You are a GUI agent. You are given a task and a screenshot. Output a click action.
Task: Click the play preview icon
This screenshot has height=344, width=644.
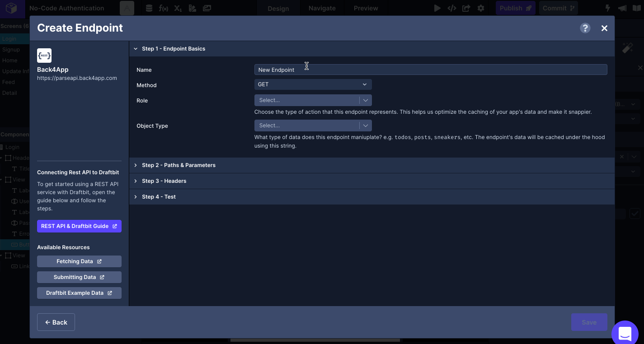coord(437,8)
